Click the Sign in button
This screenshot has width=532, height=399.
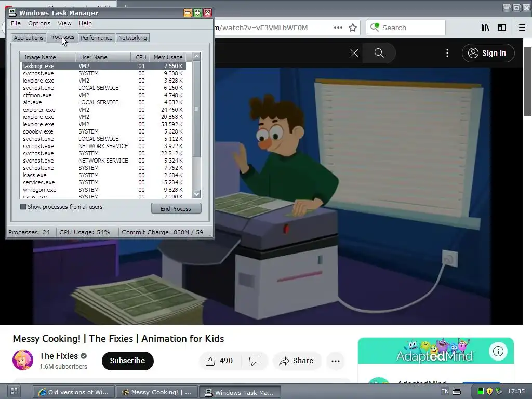coord(488,53)
